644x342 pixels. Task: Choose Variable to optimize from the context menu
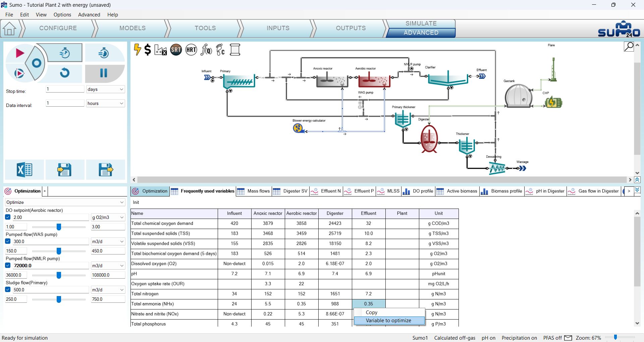pos(389,321)
